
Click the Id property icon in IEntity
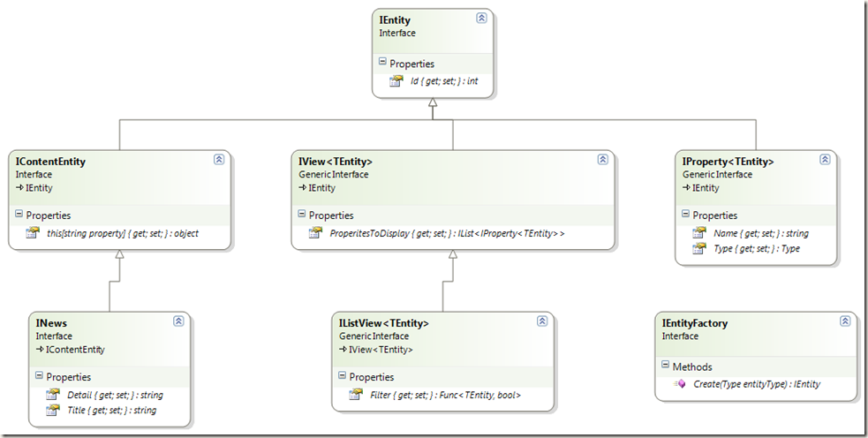(x=396, y=81)
